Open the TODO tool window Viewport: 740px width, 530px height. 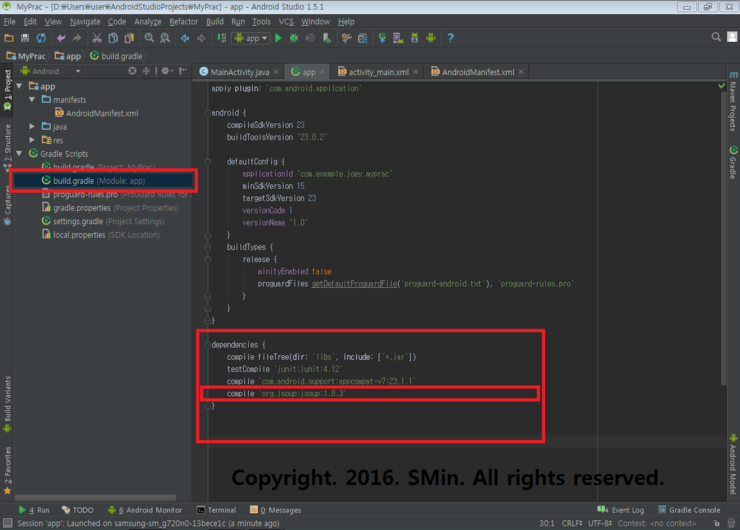click(78, 510)
